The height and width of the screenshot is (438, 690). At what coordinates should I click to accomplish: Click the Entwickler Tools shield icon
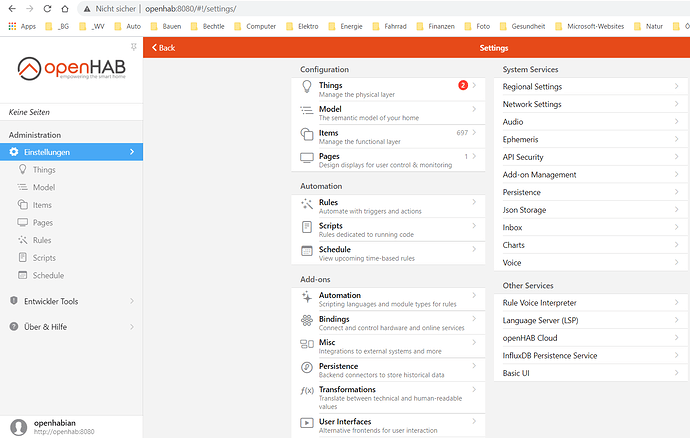14,301
